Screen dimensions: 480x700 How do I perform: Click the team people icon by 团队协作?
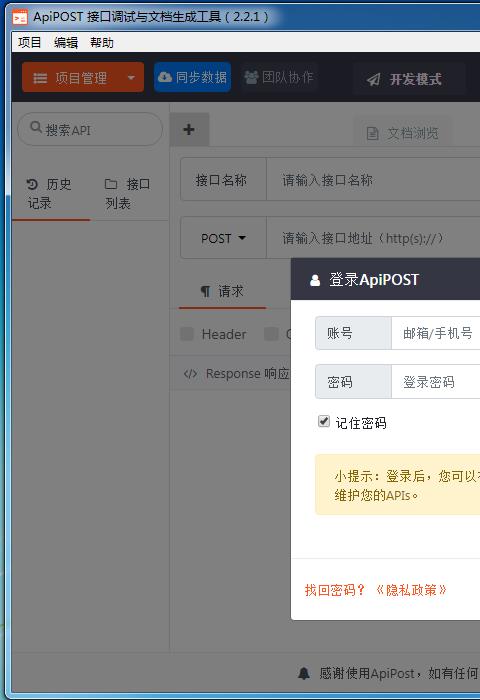(x=251, y=77)
